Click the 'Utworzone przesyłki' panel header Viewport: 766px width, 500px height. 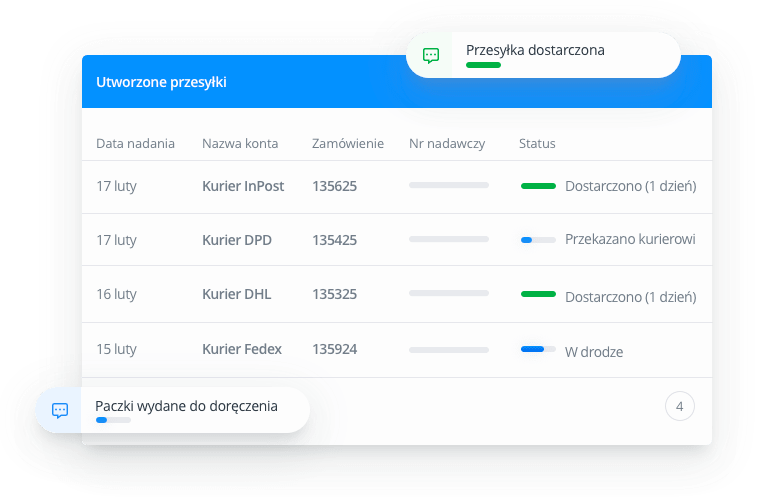(x=161, y=82)
